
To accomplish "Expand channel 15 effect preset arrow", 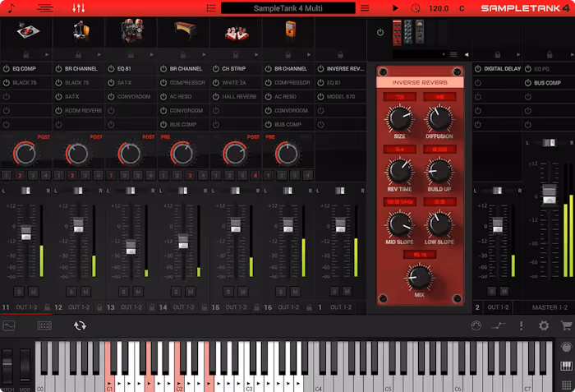I will tap(256, 55).
